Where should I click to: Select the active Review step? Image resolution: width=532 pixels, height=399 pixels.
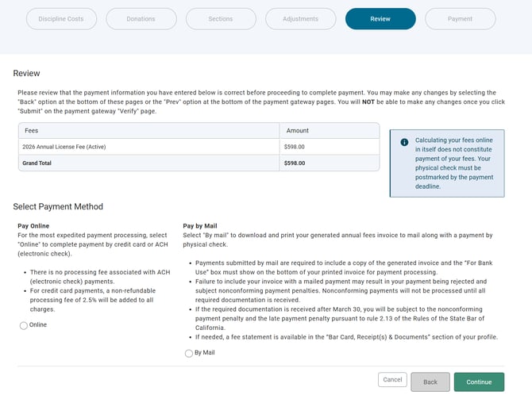(380, 19)
